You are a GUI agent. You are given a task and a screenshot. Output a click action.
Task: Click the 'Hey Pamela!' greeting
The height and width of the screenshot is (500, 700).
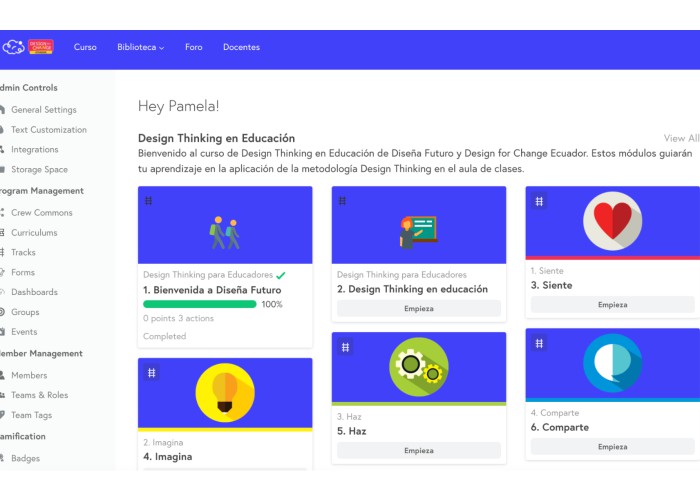coord(179,106)
